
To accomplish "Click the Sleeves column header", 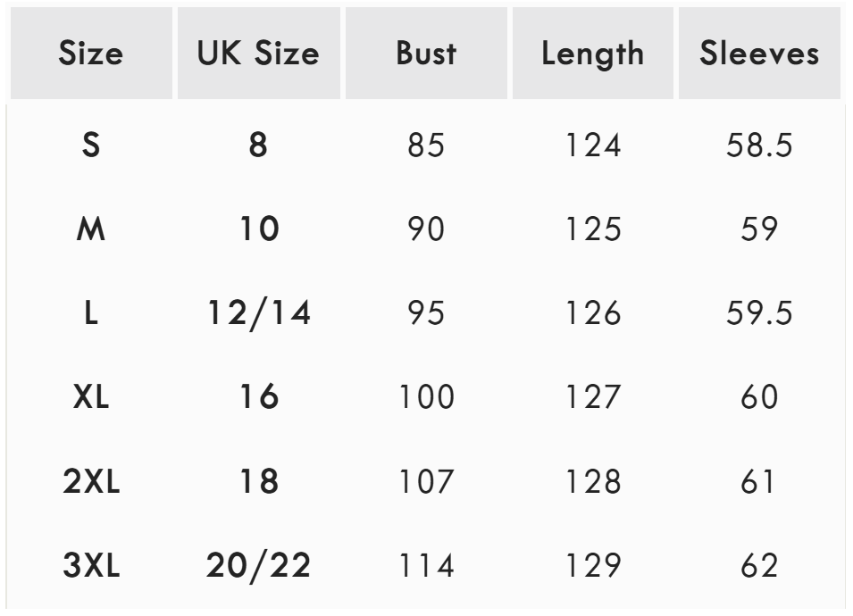I will click(x=759, y=54).
